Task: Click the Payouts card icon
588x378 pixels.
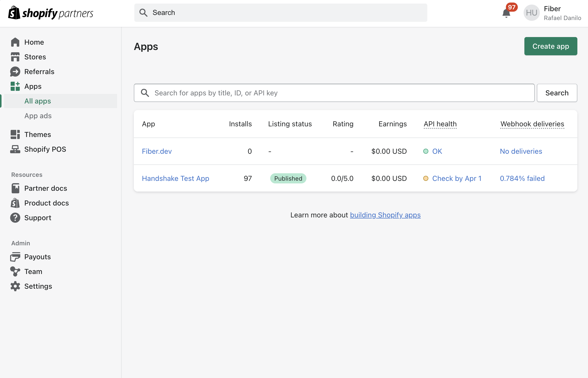Action: point(15,257)
